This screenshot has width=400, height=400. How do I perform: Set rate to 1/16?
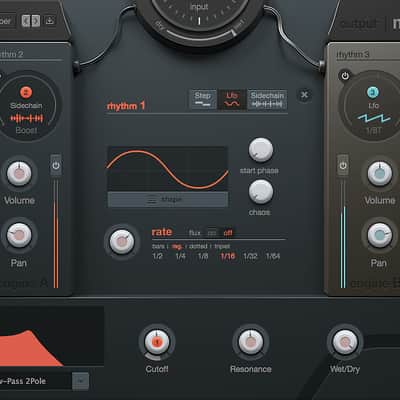pyautogui.click(x=228, y=256)
